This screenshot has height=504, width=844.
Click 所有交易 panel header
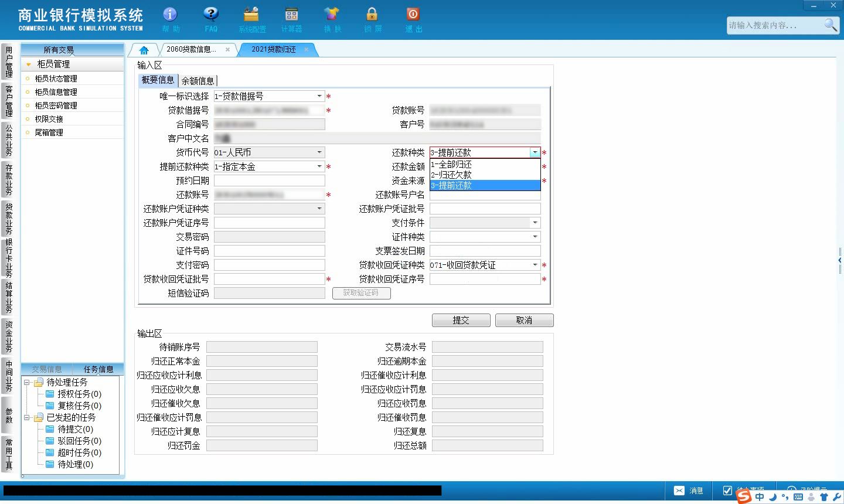click(72, 50)
